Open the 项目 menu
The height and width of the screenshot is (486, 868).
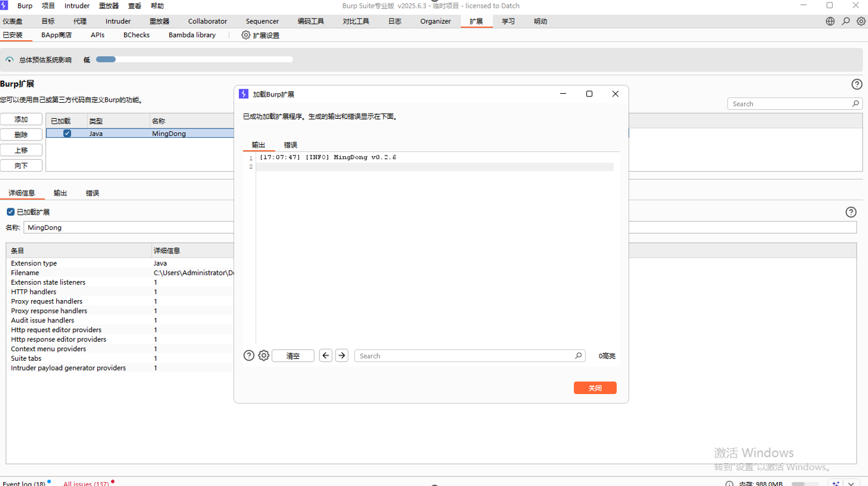(48, 6)
